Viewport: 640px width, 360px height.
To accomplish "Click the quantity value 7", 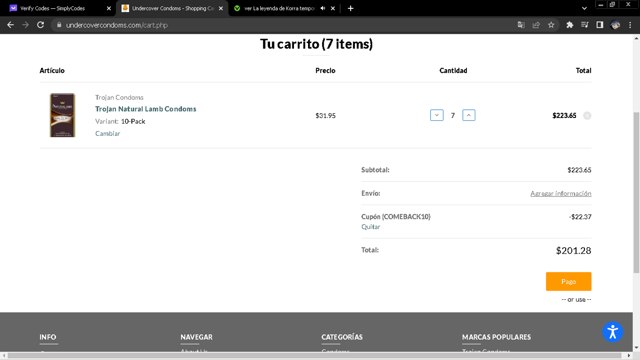I will click(453, 116).
